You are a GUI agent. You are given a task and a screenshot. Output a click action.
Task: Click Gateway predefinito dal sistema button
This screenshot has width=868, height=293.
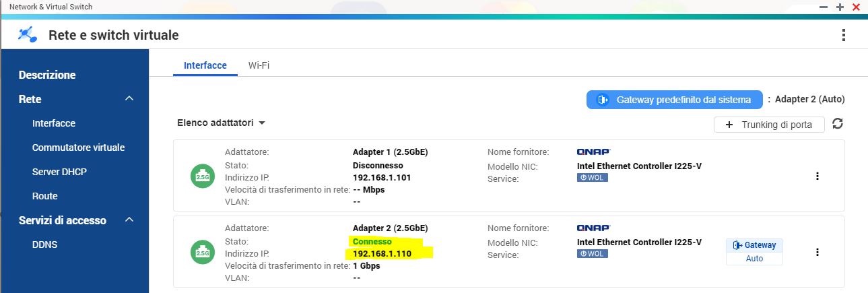pos(674,100)
